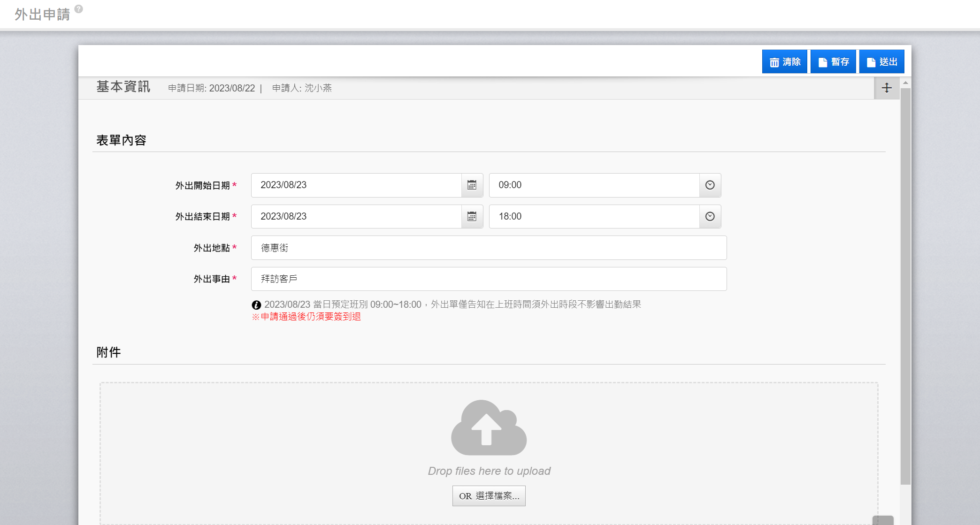Image resolution: width=980 pixels, height=525 pixels.
Task: Click the 清除 button
Action: (x=784, y=62)
